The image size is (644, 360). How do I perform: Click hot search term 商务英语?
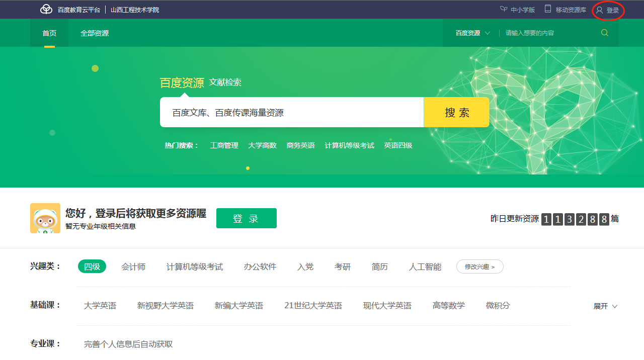pos(300,145)
